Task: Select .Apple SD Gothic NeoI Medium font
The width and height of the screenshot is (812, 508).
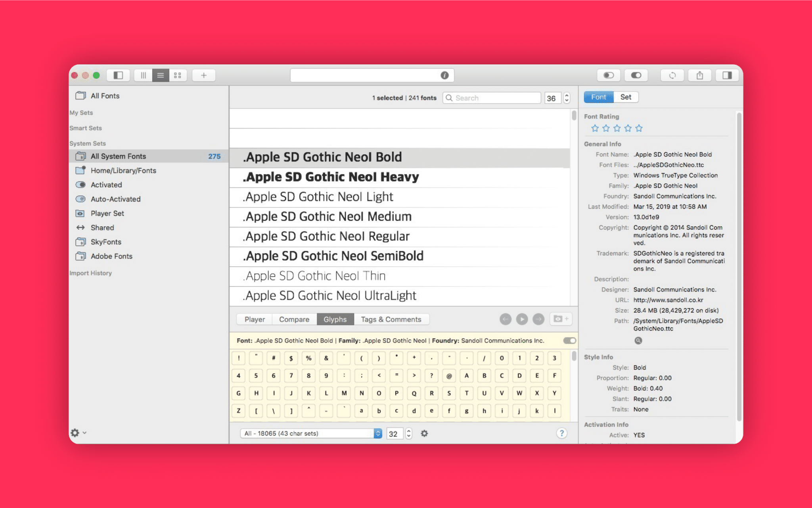Action: coord(400,217)
